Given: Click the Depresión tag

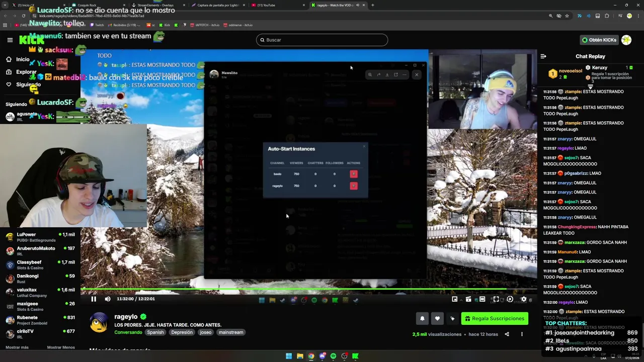Looking at the screenshot, I should [182, 332].
